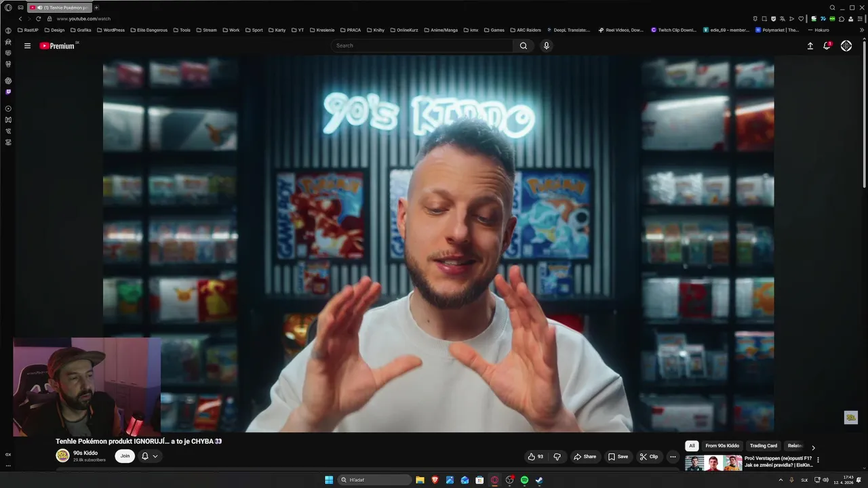Like the video with 93 likes
The height and width of the screenshot is (488, 868).
(x=536, y=457)
